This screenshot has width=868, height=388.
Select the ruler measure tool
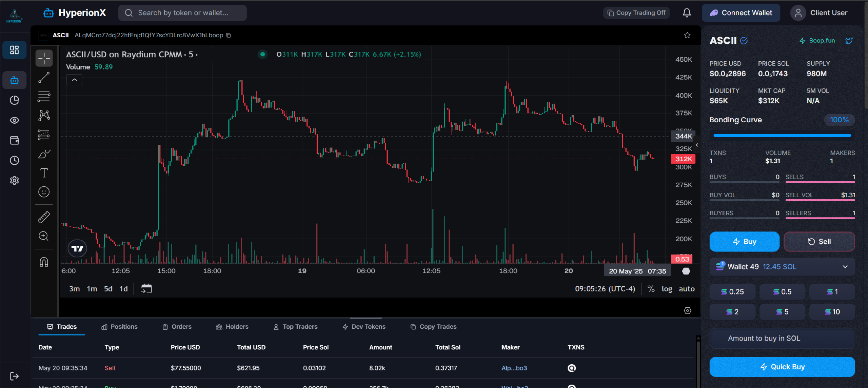tap(44, 217)
